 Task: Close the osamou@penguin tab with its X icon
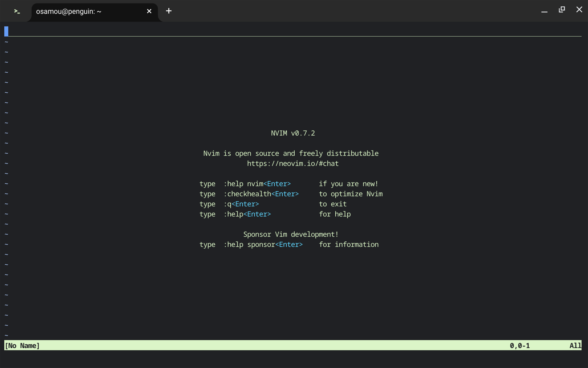click(x=149, y=11)
